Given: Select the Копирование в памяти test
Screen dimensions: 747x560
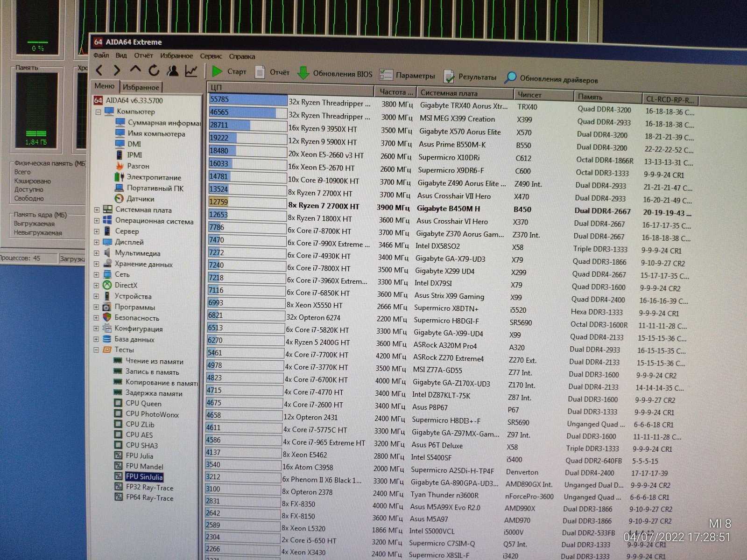Looking at the screenshot, I should click(x=156, y=382).
